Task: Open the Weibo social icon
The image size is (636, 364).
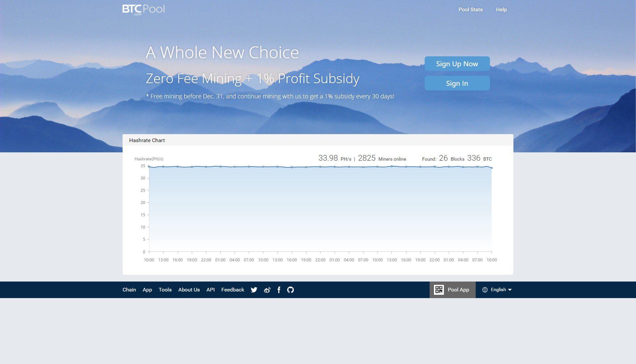Action: tap(267, 290)
